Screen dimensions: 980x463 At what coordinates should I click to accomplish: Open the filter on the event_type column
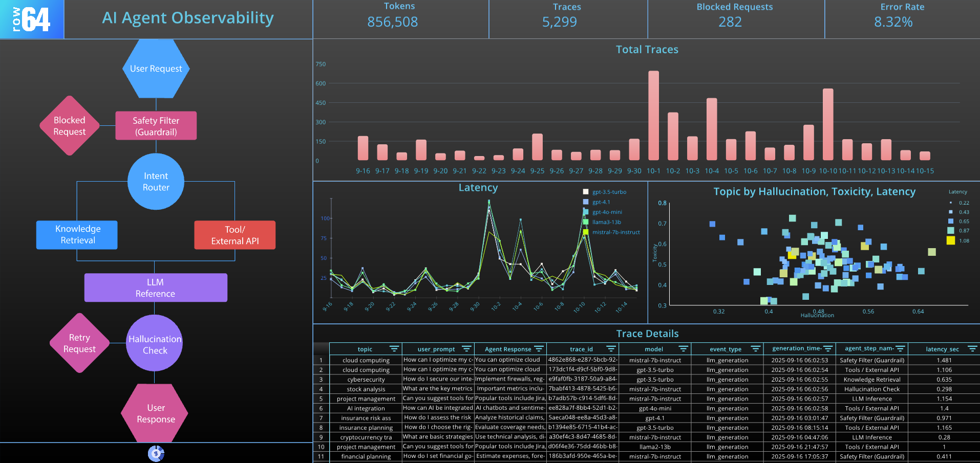[x=756, y=348]
